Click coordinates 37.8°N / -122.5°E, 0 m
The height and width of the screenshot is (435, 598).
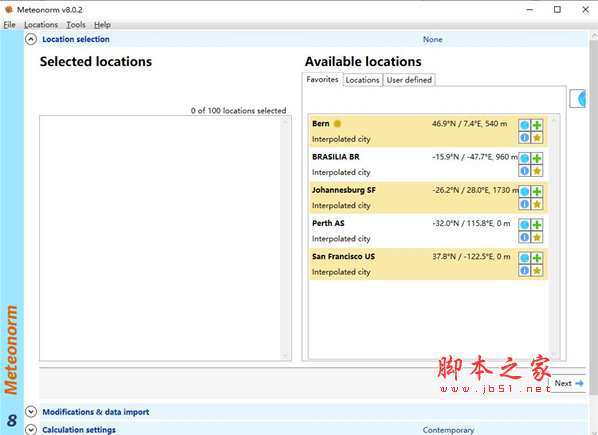(471, 257)
